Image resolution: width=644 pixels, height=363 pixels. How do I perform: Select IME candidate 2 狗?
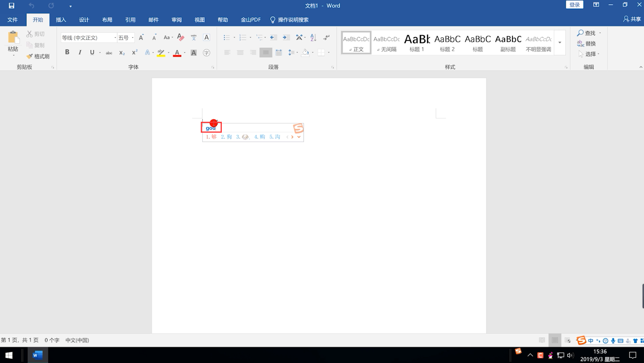pos(226,137)
